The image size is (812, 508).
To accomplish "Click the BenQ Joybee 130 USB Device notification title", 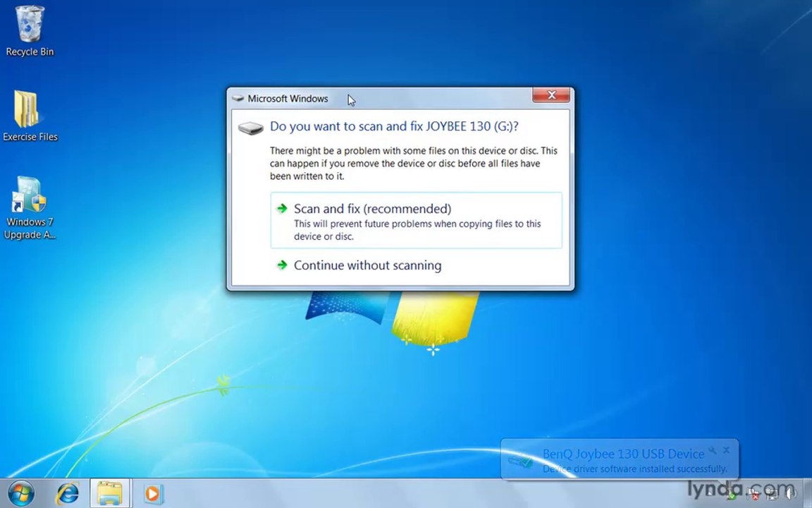I will click(624, 454).
